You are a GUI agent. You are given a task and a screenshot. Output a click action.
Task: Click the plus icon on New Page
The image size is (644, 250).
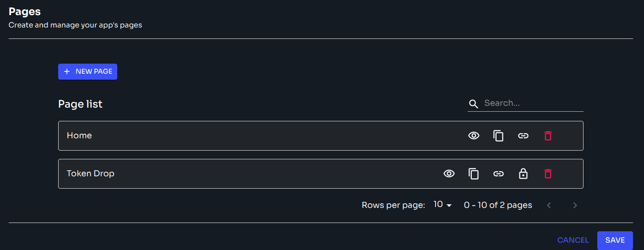(67, 71)
